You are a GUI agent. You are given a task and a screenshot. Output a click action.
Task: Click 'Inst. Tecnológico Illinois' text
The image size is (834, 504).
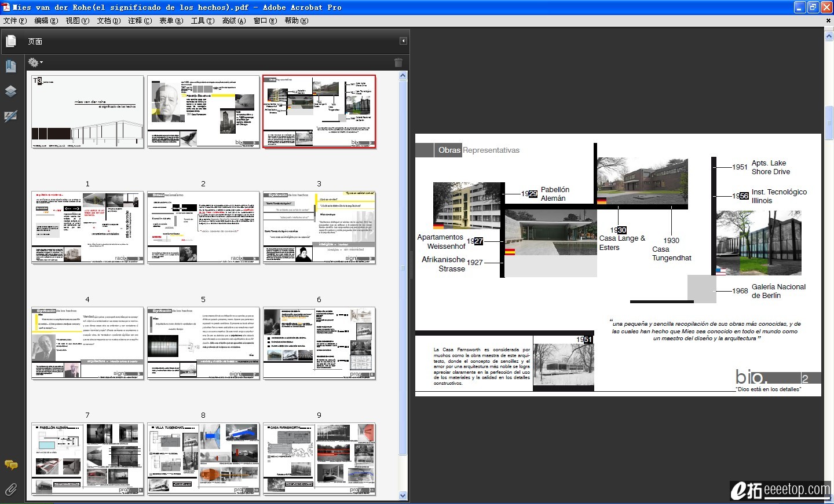(x=779, y=196)
